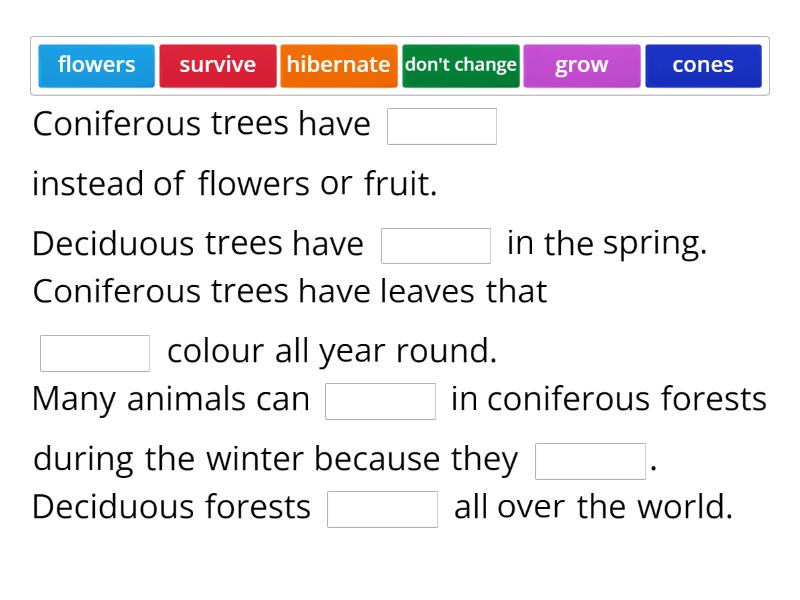Screen dimensions: 800x600
Task: Click the blank after 'Deciduous forests'
Action: [x=381, y=506]
